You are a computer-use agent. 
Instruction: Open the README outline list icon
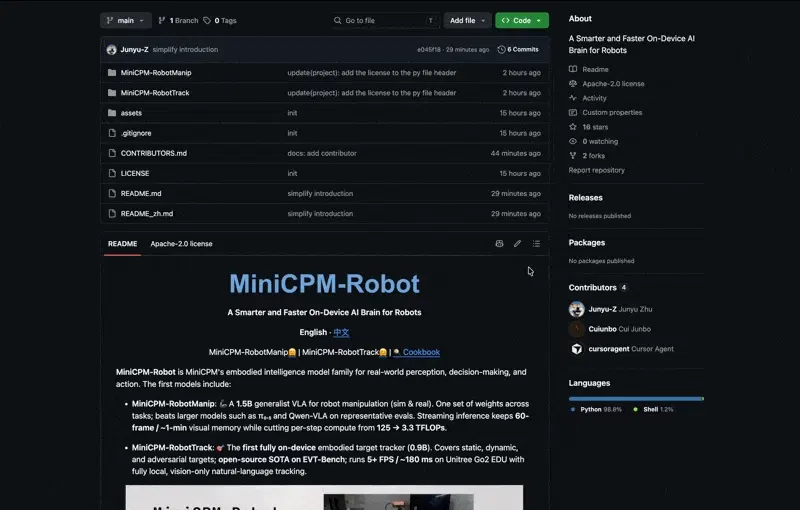536,244
